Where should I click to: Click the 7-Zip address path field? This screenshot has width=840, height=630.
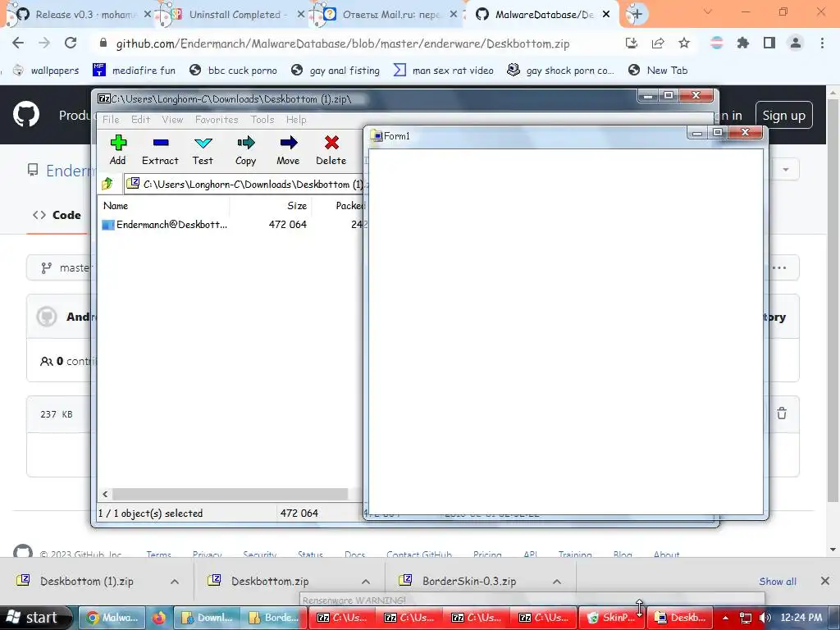[x=245, y=184]
